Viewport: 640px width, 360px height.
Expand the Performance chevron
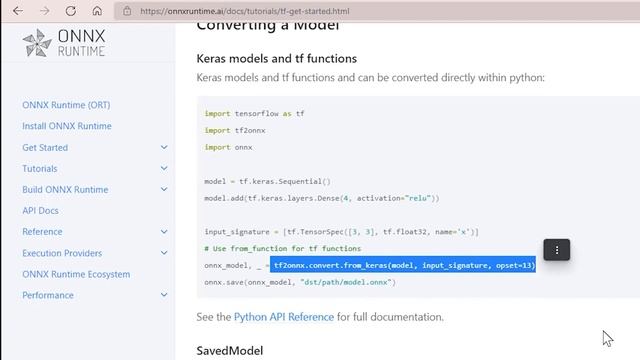pyautogui.click(x=164, y=295)
